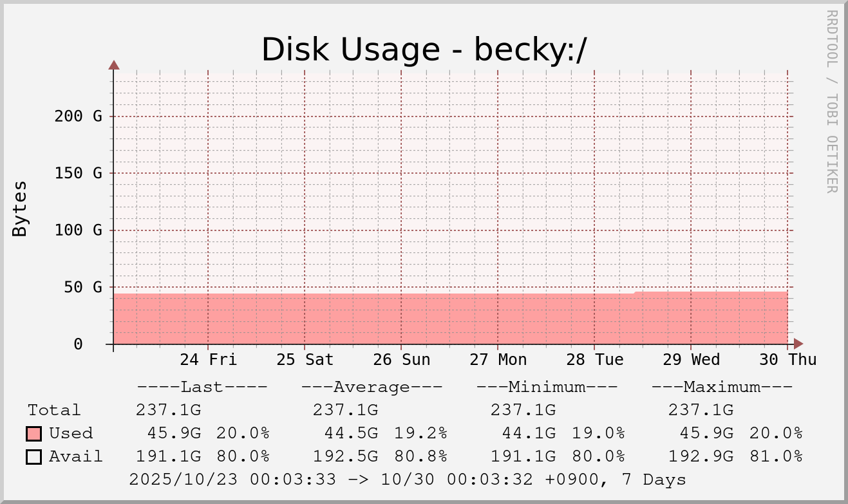
Task: Click the Maximum column header
Action: (722, 387)
